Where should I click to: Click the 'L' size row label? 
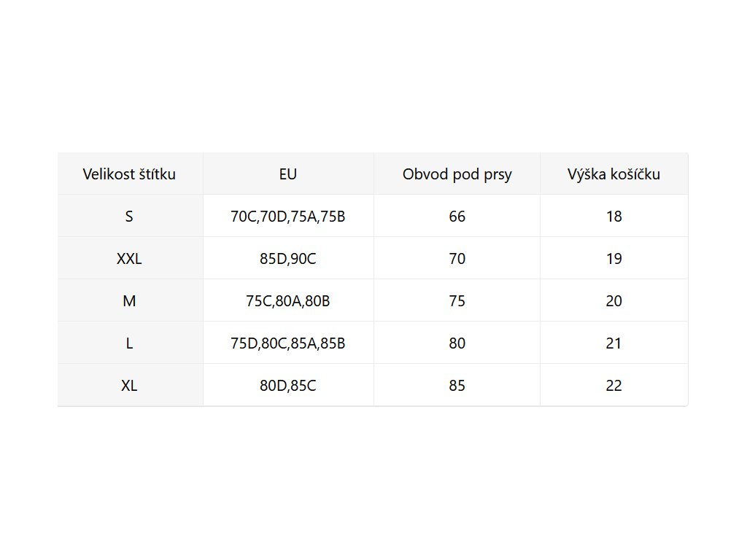click(x=129, y=343)
